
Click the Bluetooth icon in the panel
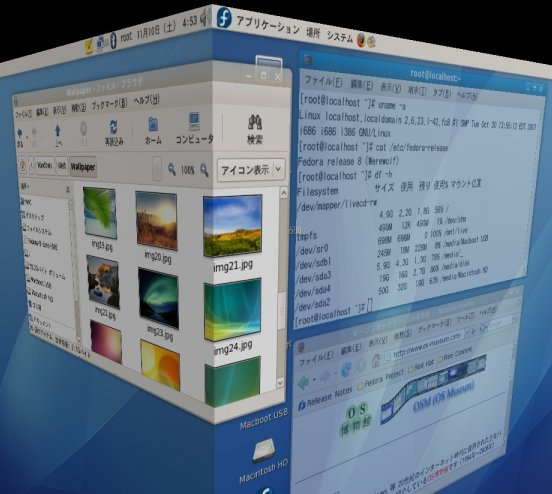(x=113, y=40)
